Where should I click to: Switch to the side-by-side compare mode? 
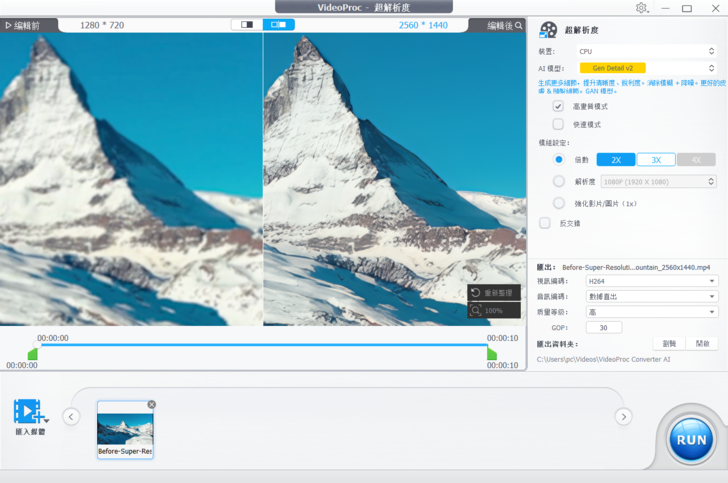(x=279, y=25)
